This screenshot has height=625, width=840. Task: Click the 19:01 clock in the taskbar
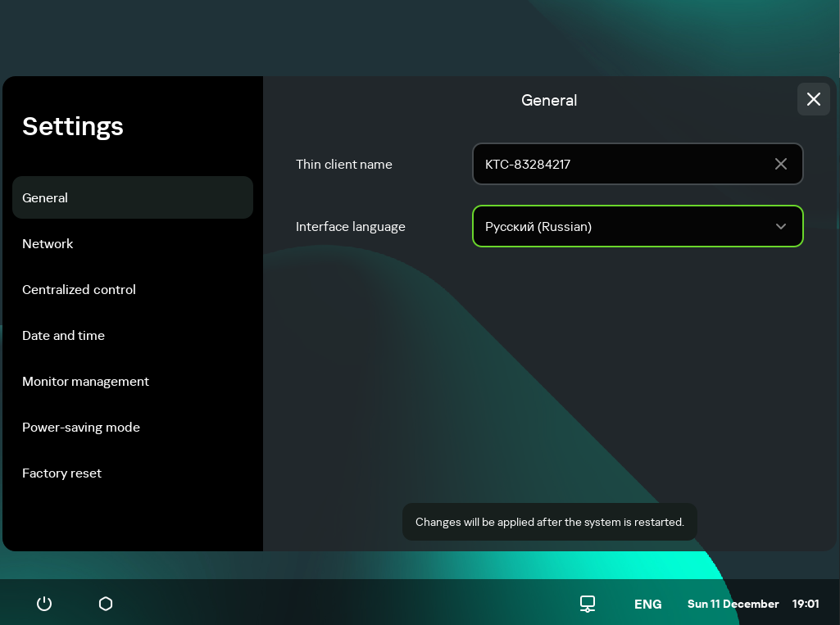click(x=805, y=604)
